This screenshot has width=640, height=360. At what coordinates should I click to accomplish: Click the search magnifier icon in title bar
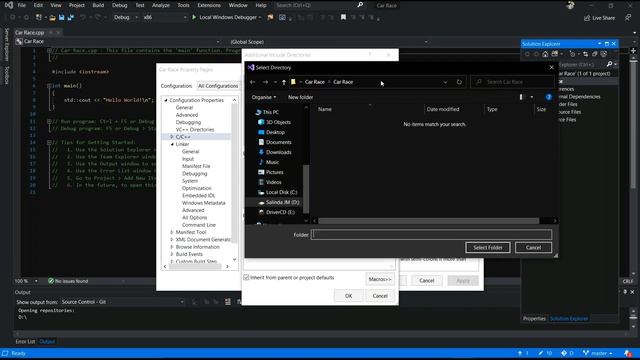pyautogui.click(x=360, y=5)
